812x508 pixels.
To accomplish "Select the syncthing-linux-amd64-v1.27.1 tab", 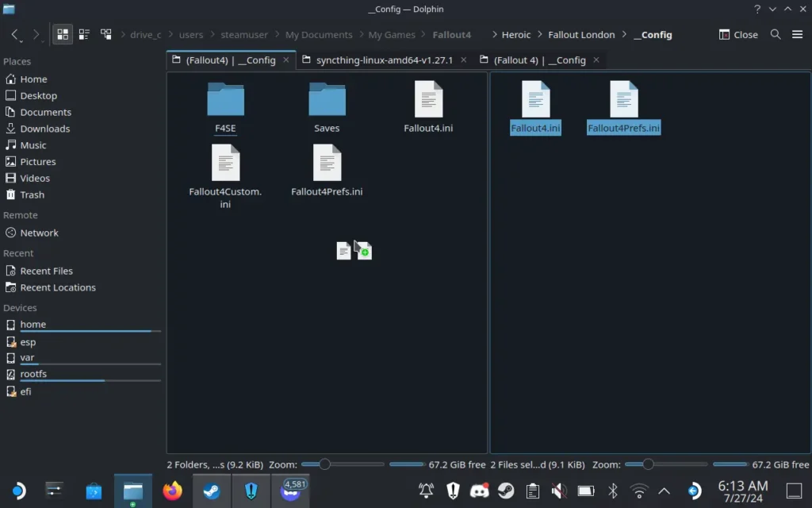I will pyautogui.click(x=385, y=60).
